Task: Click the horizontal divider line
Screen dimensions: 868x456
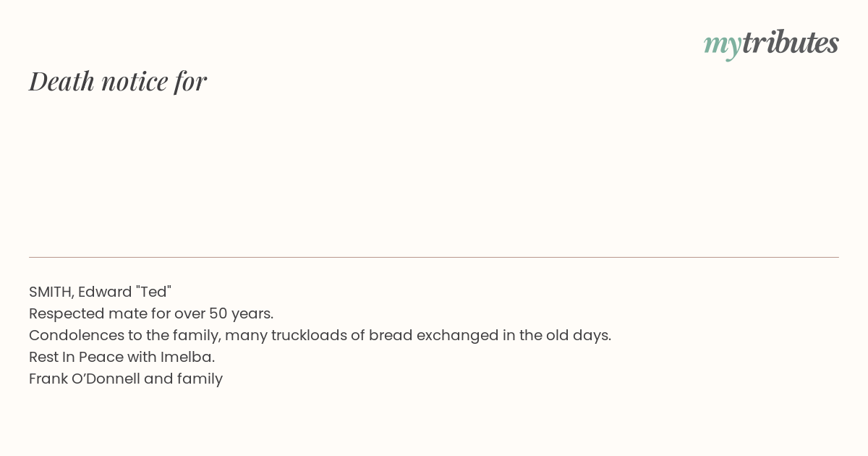Action: click(434, 257)
